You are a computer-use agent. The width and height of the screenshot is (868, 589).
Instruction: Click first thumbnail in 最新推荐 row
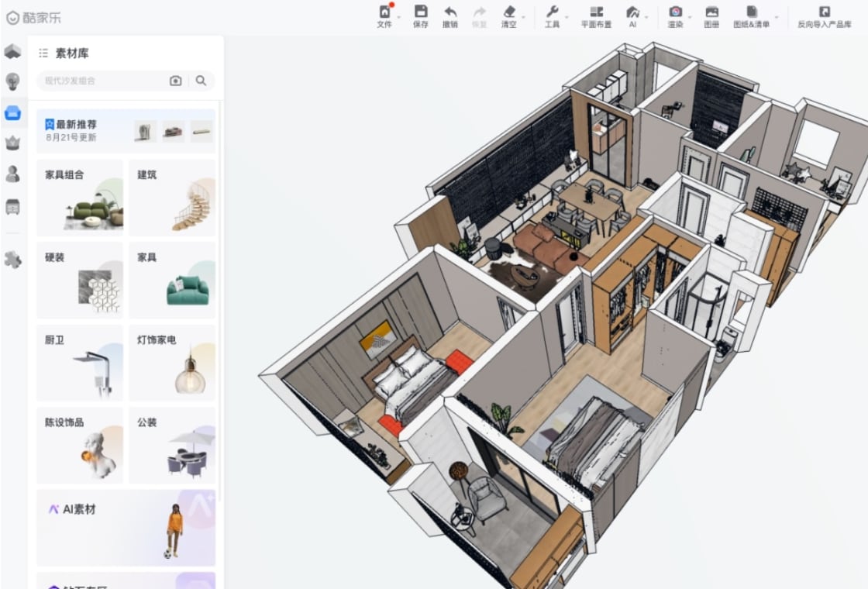(145, 131)
